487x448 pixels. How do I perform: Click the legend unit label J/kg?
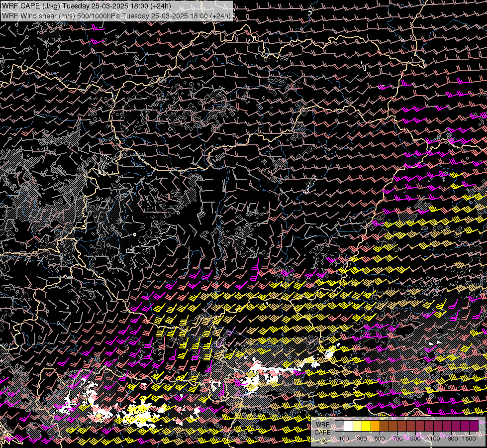(x=322, y=441)
